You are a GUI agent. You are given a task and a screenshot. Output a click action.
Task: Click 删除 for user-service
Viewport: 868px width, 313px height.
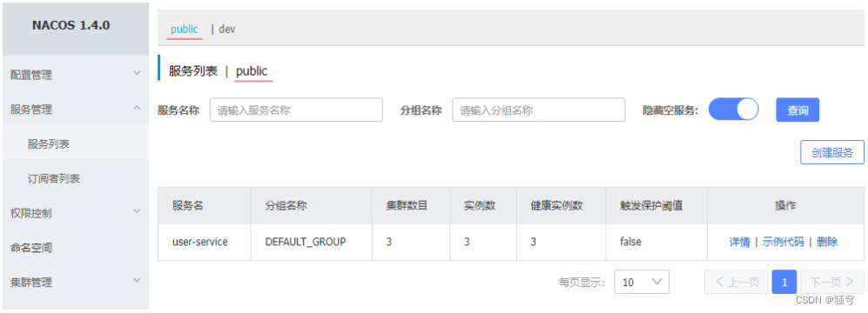coord(827,242)
